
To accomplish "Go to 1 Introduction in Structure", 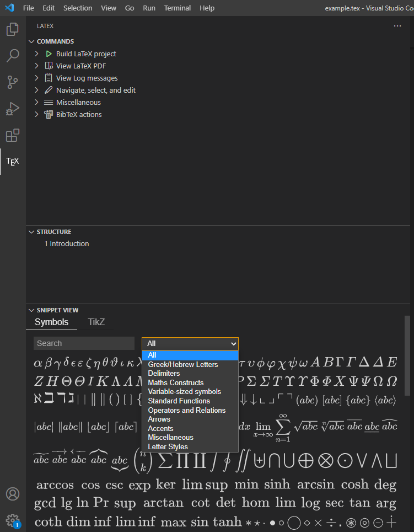I will (67, 243).
